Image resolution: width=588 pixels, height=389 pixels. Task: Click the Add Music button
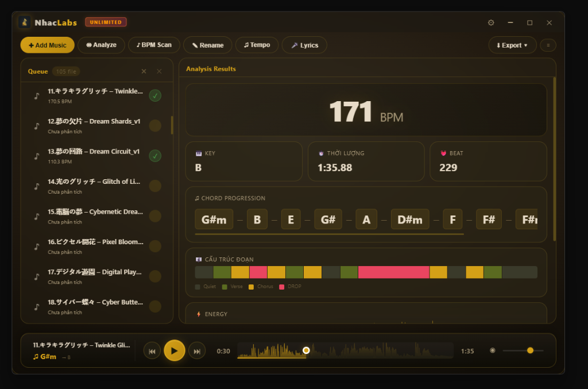tap(47, 45)
